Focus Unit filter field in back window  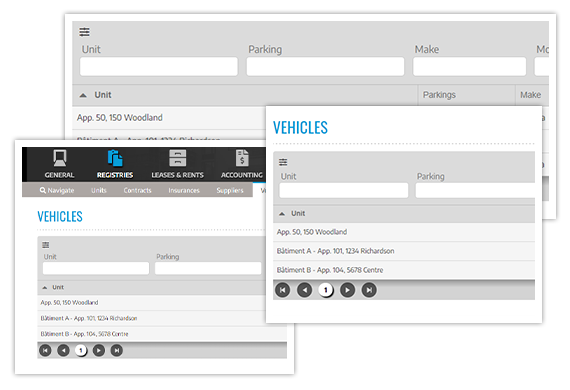[159, 67]
